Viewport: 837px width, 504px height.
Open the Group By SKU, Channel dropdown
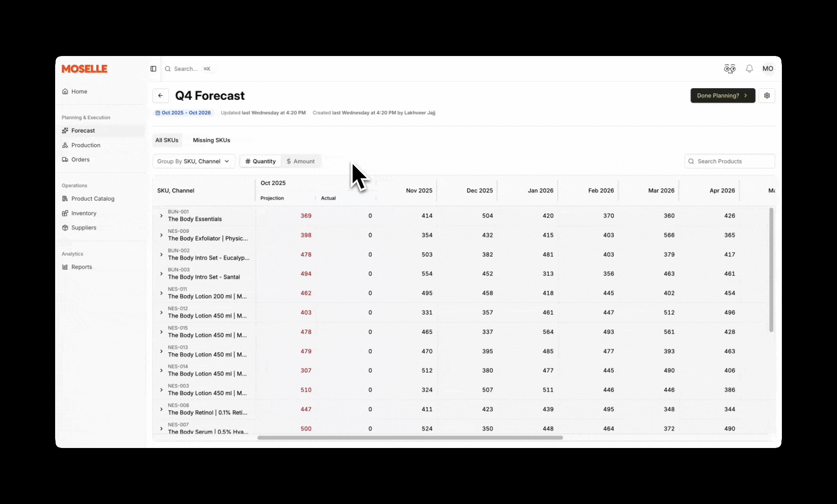point(193,161)
